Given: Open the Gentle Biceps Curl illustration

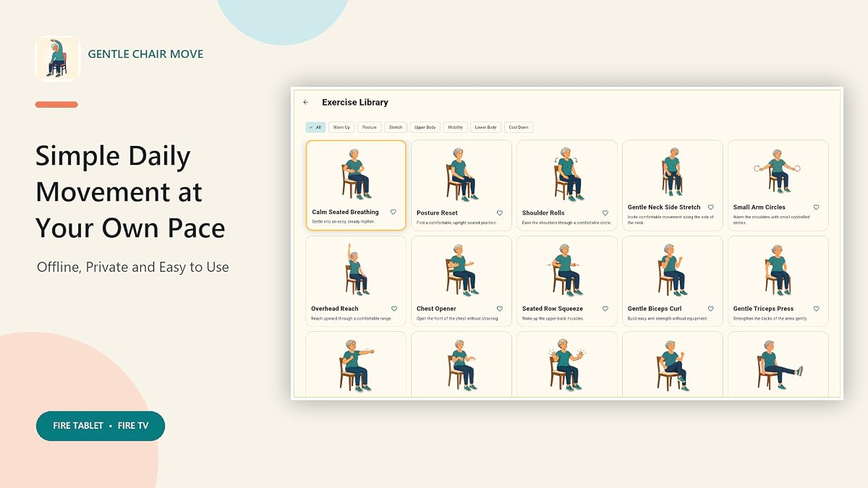Looking at the screenshot, I should click(x=672, y=270).
